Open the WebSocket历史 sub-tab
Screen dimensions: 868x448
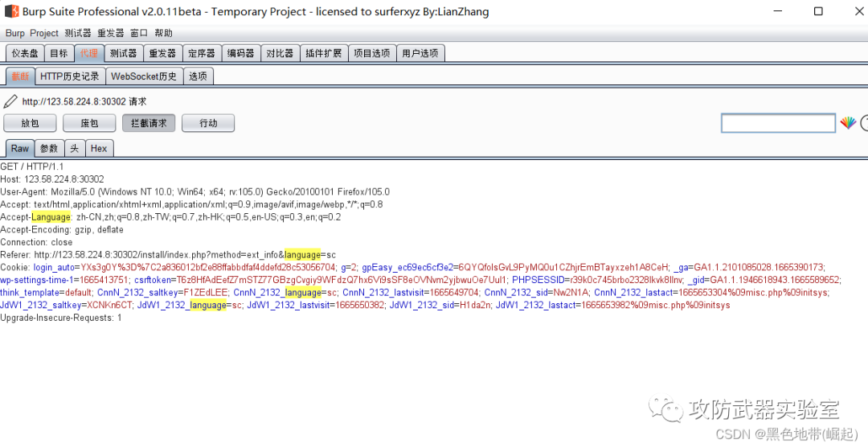tap(144, 76)
